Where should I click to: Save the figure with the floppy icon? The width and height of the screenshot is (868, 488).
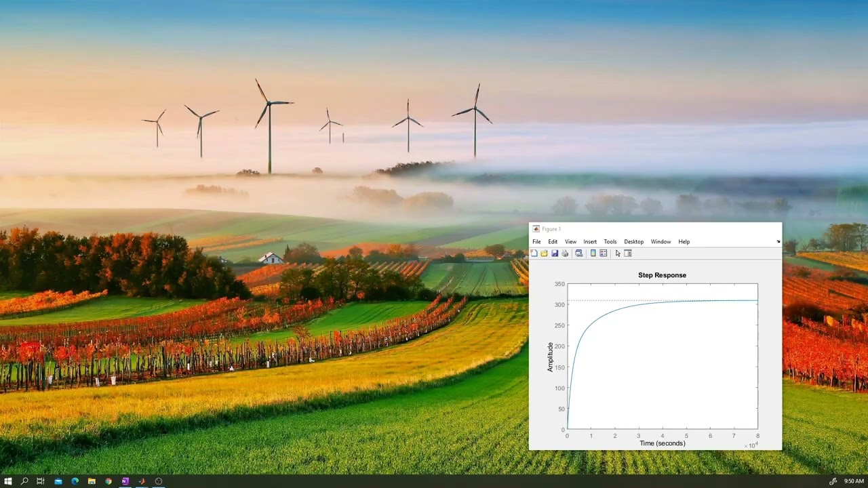click(x=555, y=253)
